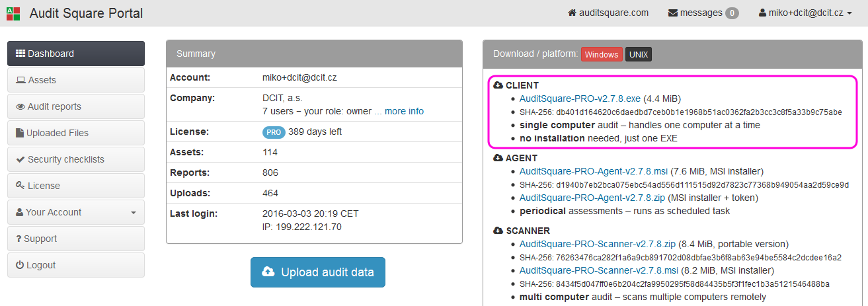
Task: Click the Reports value 806
Action: [270, 172]
